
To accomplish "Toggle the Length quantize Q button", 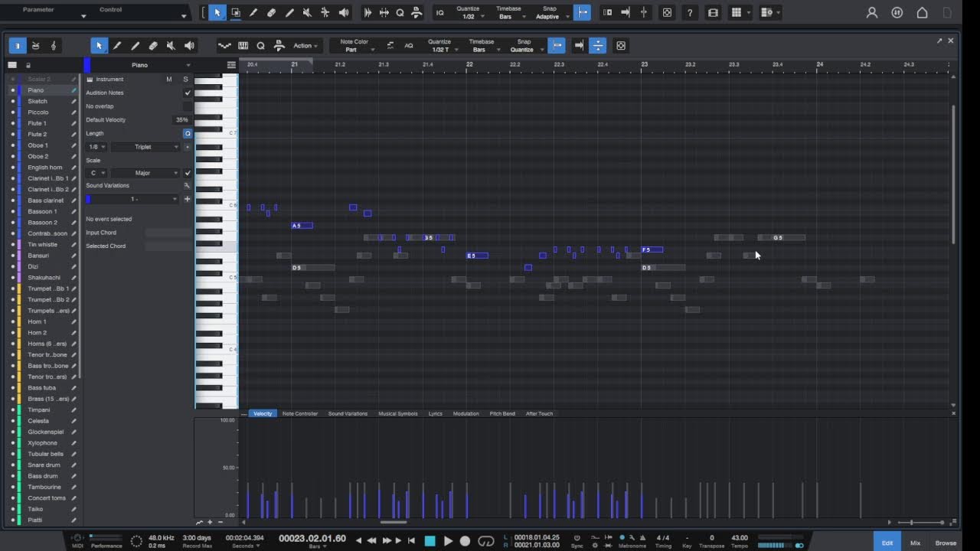I will tap(188, 133).
